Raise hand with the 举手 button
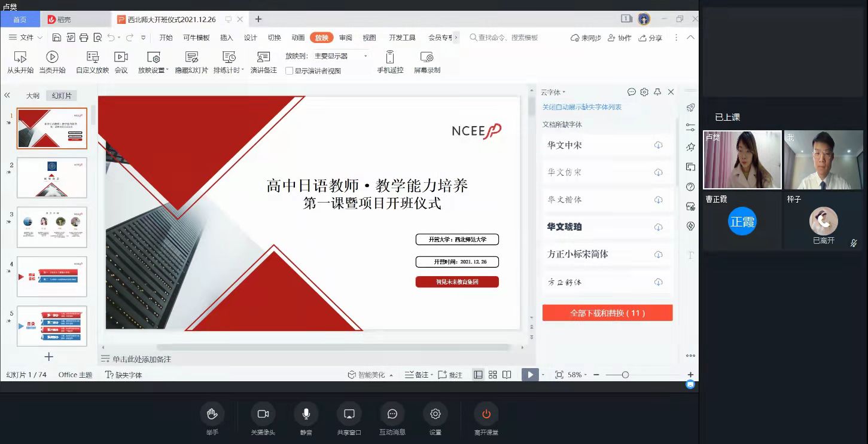868x444 pixels. (x=212, y=414)
